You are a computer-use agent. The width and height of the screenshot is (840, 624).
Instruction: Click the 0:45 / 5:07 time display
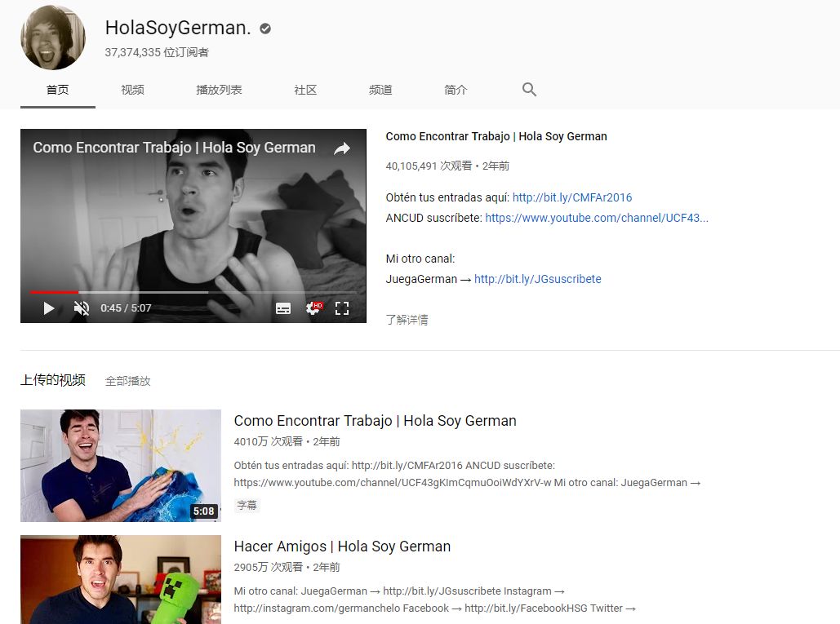[x=126, y=308]
